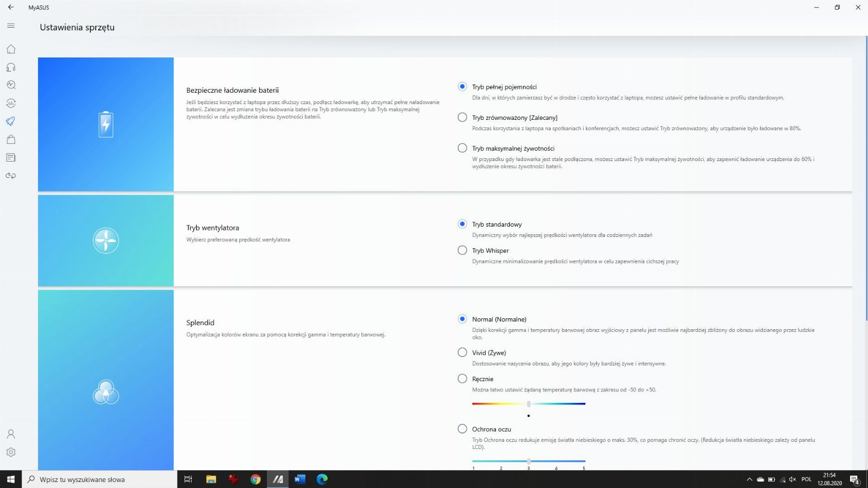
Task: Open the user account profile icon
Action: [11, 434]
